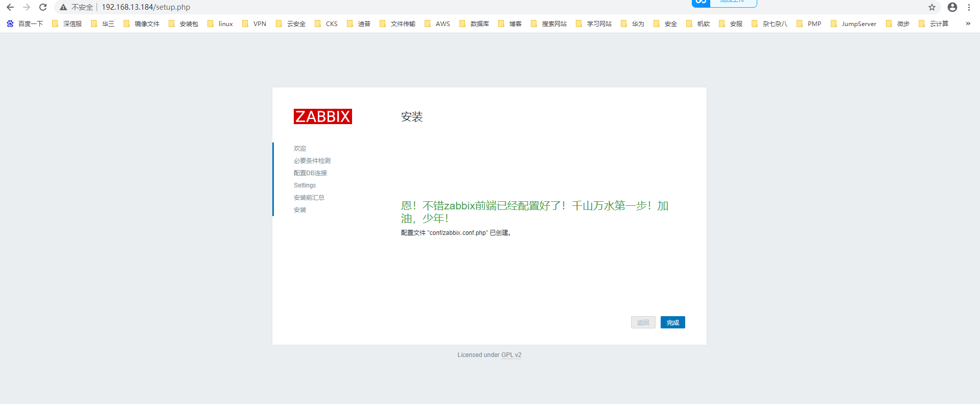Click the 返回 button

(643, 322)
